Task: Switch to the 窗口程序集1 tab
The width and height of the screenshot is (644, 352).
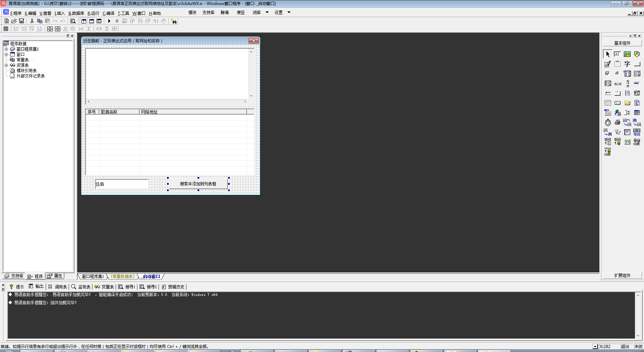Action: coord(93,276)
